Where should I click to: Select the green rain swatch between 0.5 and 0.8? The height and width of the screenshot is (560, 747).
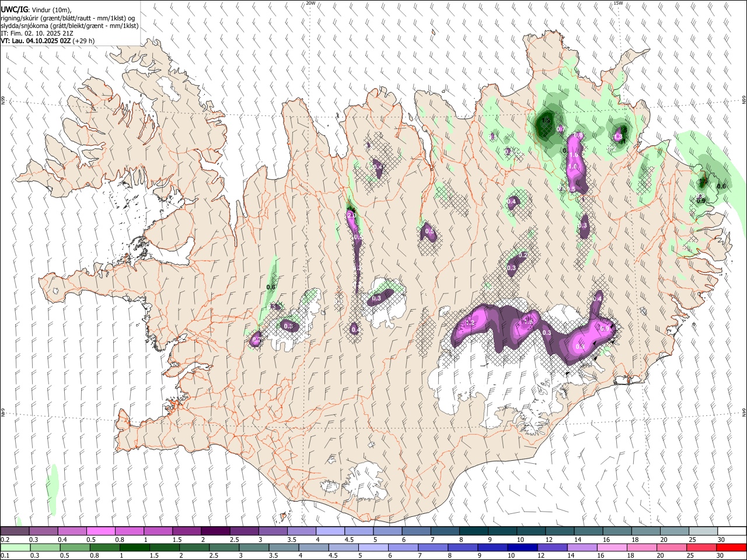(x=75, y=548)
